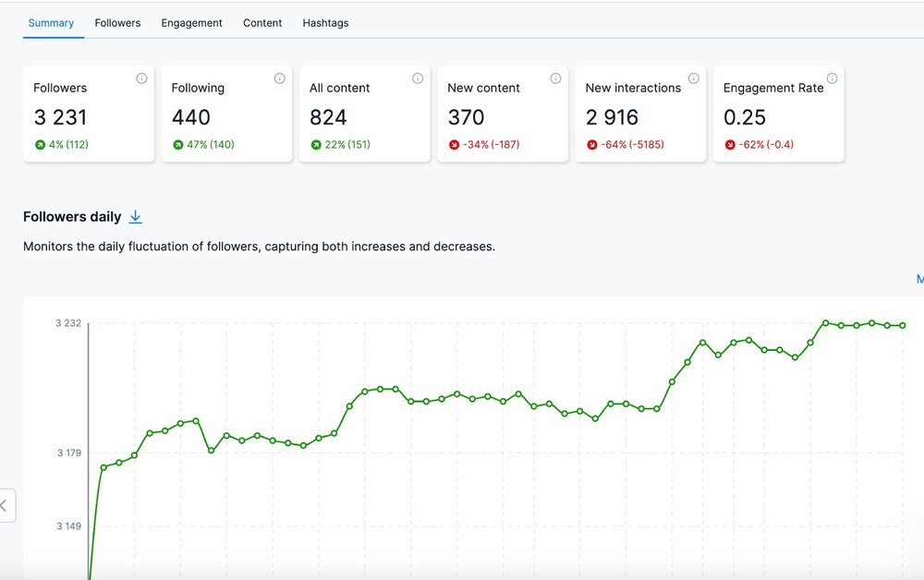
Task: Click green up-arrow icon beside 47% (140)
Action: pyautogui.click(x=178, y=145)
